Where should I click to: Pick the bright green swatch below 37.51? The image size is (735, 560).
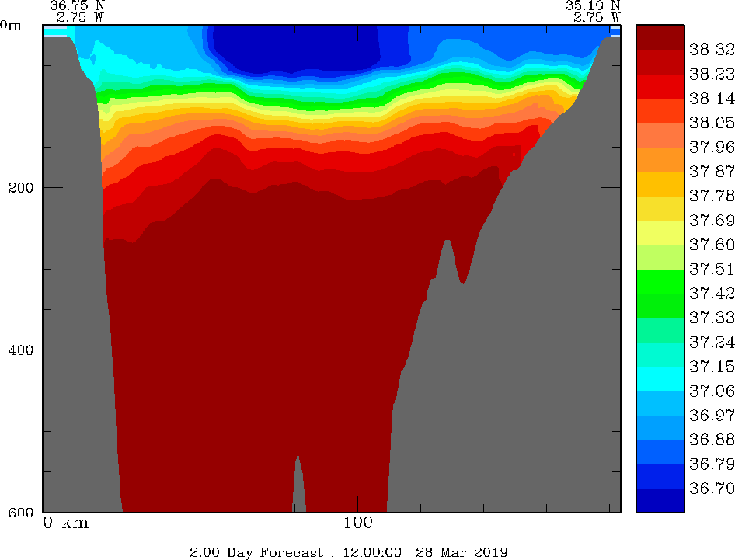(x=660, y=282)
